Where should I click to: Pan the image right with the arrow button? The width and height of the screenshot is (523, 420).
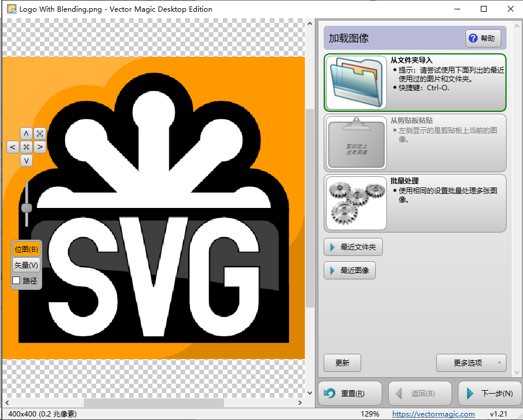[x=40, y=147]
